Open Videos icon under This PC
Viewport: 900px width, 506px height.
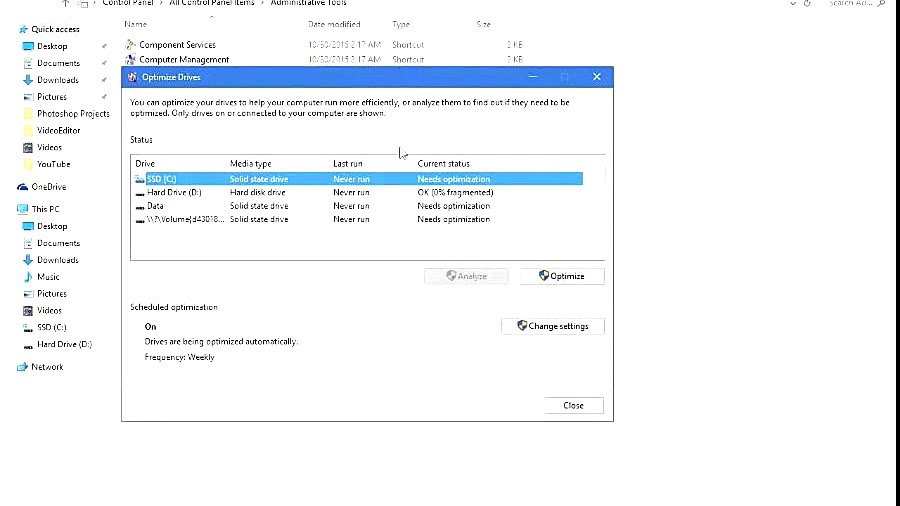[x=28, y=310]
